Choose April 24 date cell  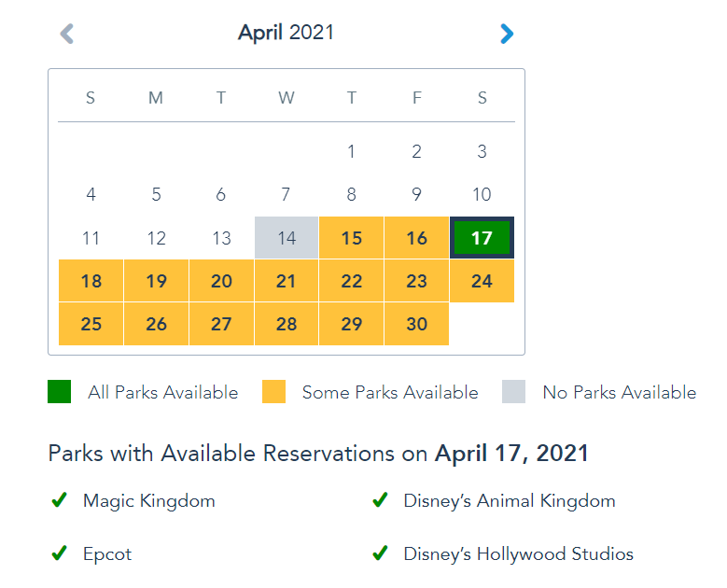click(482, 281)
